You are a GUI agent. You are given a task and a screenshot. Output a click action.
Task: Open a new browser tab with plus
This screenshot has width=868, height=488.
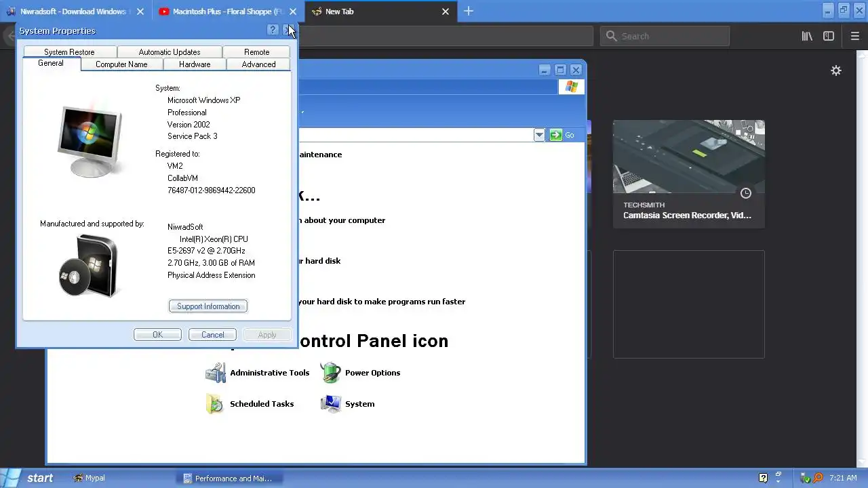pos(468,12)
